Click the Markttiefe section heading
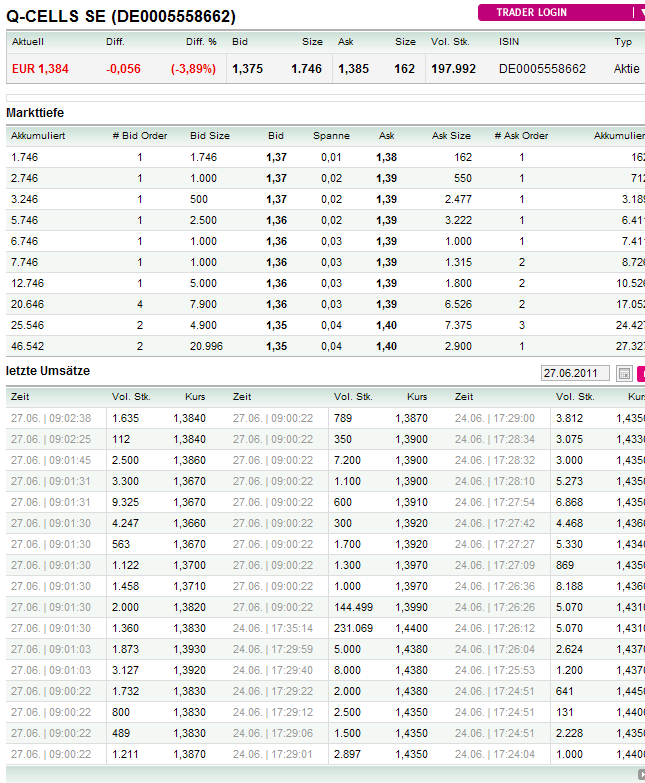This screenshot has height=783, width=645. click(35, 113)
